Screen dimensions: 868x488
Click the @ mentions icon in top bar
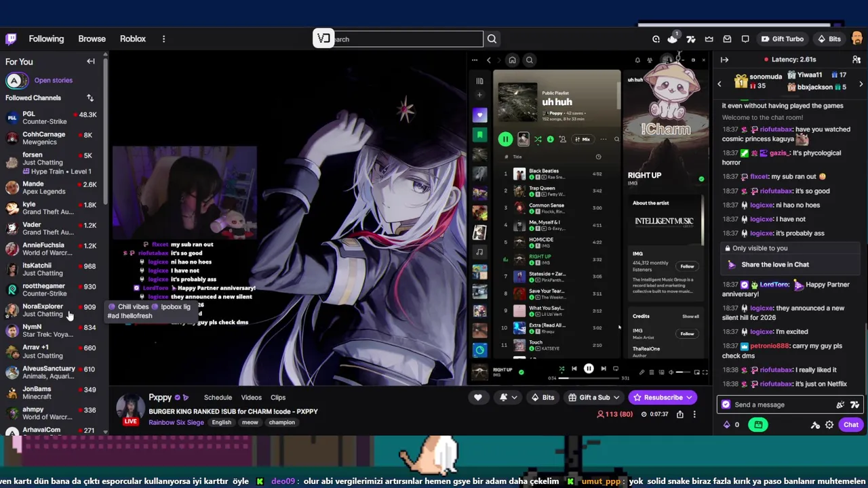pyautogui.click(x=656, y=39)
